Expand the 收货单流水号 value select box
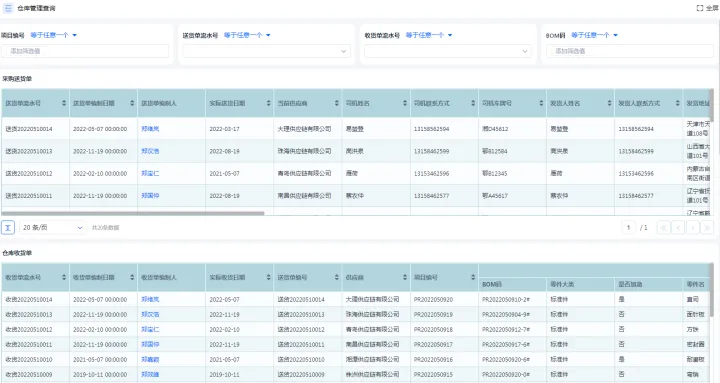 pyautogui.click(x=449, y=51)
